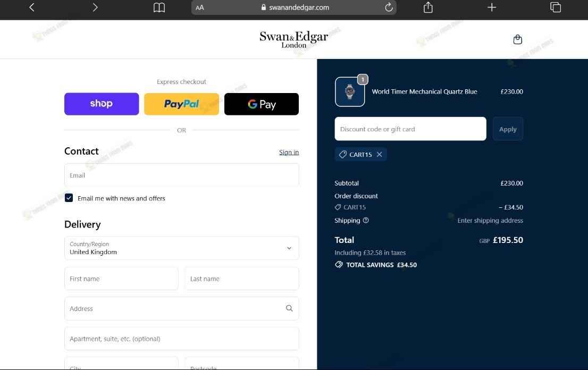Follow the Sign in link

click(x=289, y=152)
